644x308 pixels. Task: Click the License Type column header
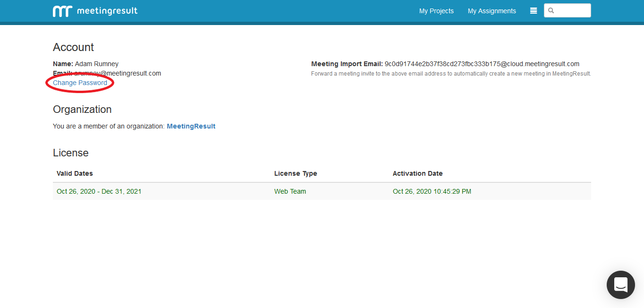[x=296, y=173]
